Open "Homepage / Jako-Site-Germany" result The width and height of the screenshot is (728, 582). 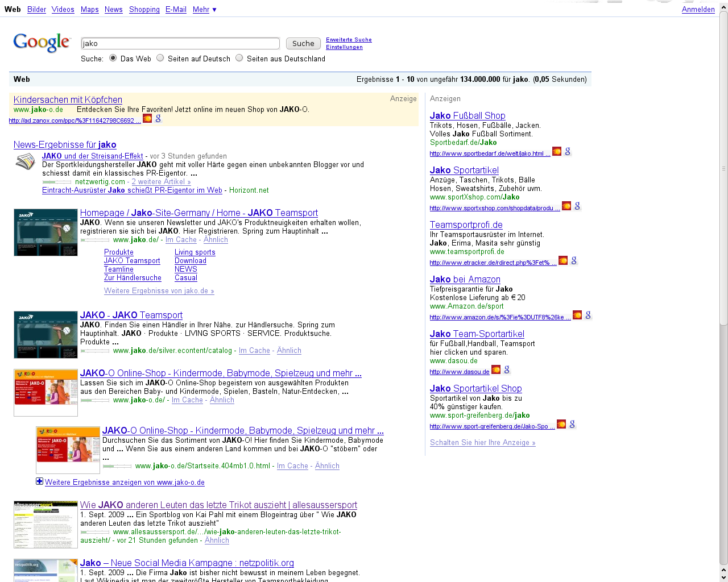coord(199,213)
